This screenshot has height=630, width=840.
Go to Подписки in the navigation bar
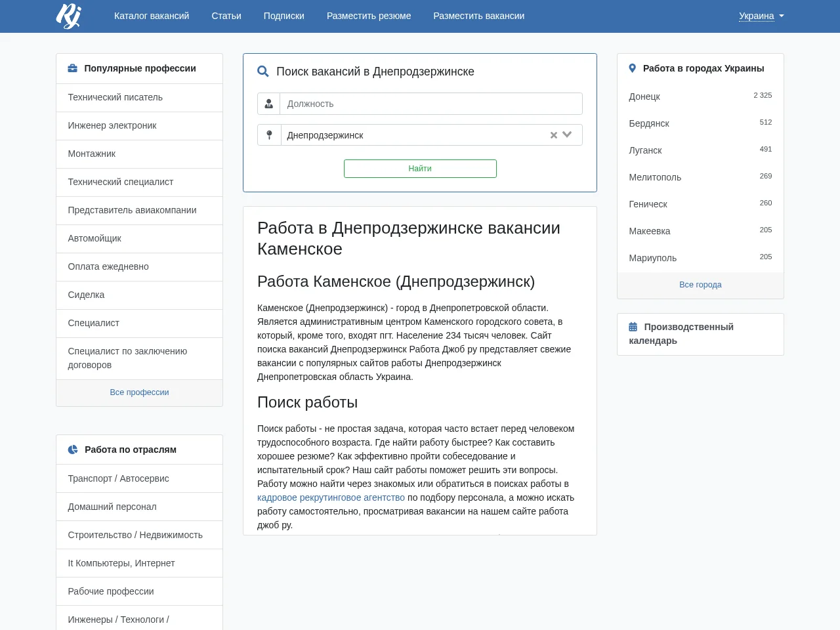[x=284, y=16]
